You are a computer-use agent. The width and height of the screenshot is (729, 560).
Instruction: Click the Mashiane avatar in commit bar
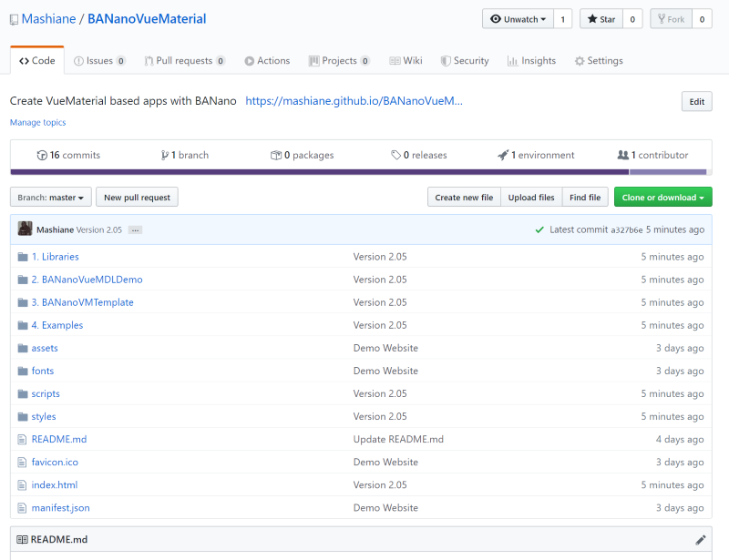25,229
